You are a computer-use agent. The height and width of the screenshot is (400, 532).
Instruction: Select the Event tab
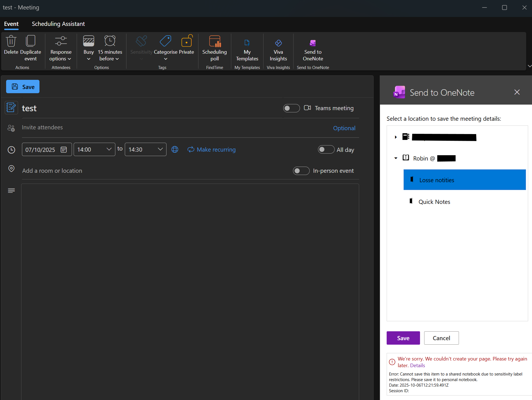click(11, 24)
